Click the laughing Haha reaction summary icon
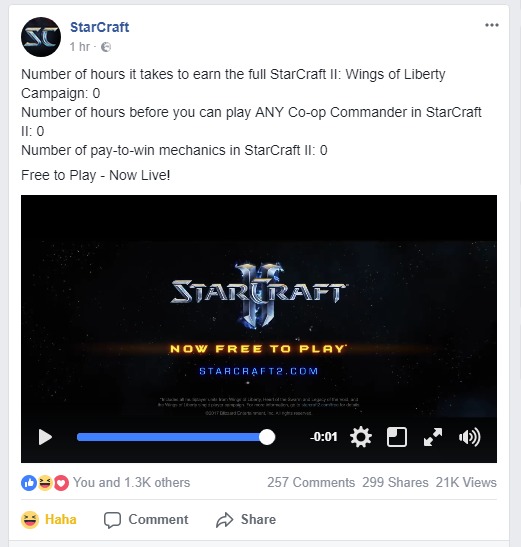This screenshot has height=547, width=521. pyautogui.click(x=45, y=483)
